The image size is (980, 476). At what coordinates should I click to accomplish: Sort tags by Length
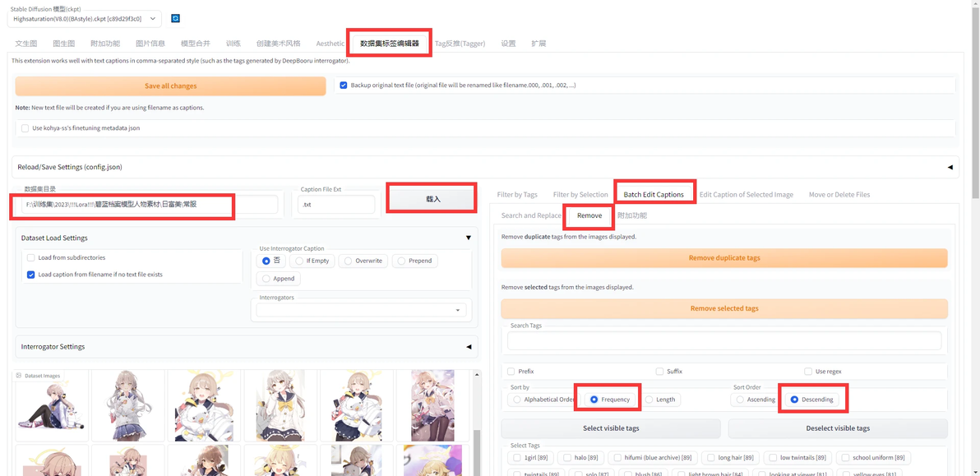[660, 400]
